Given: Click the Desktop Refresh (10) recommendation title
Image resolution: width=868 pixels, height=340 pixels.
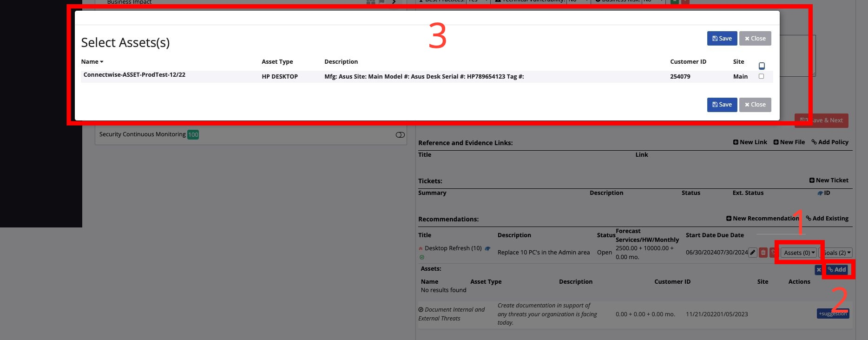Looking at the screenshot, I should 453,248.
